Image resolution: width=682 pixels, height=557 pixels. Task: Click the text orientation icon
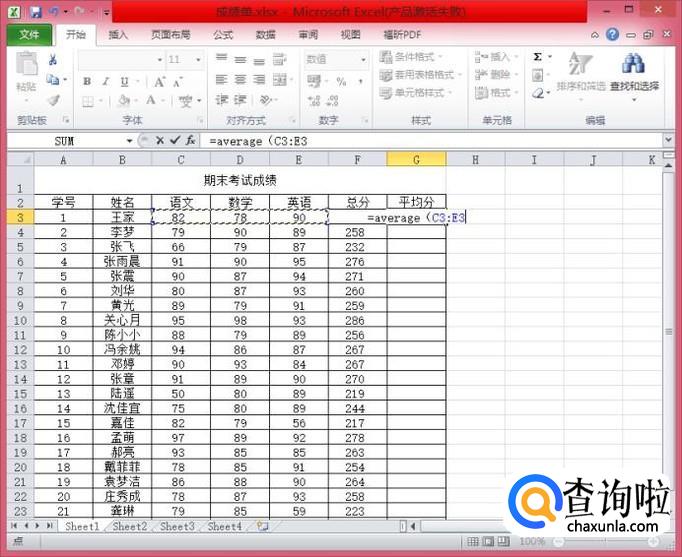266,100
